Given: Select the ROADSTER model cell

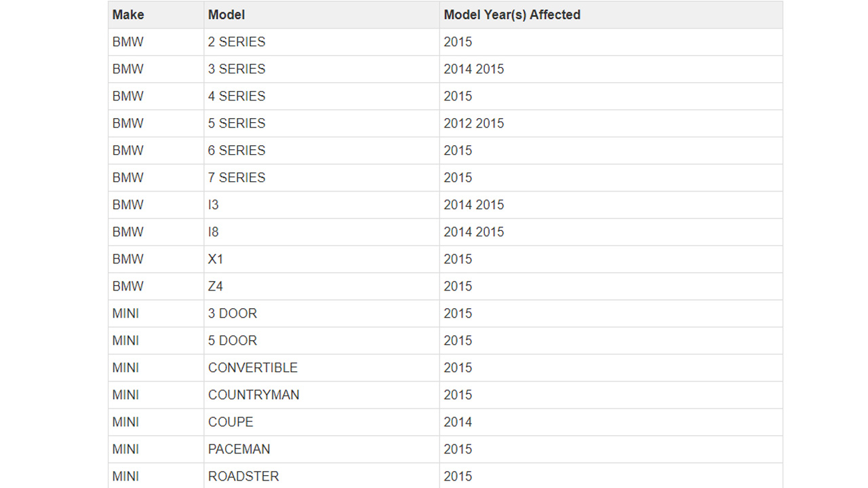Looking at the screenshot, I should click(x=243, y=476).
